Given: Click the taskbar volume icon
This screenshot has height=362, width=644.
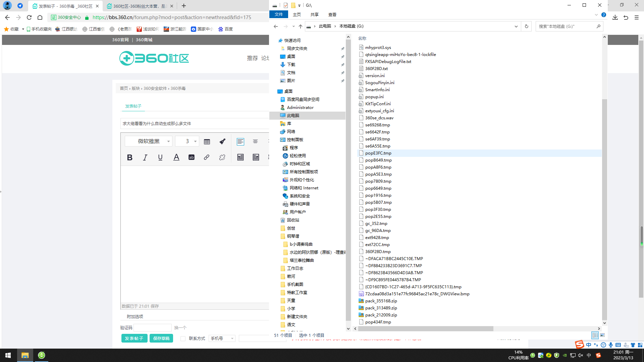Looking at the screenshot, I should point(581,355).
